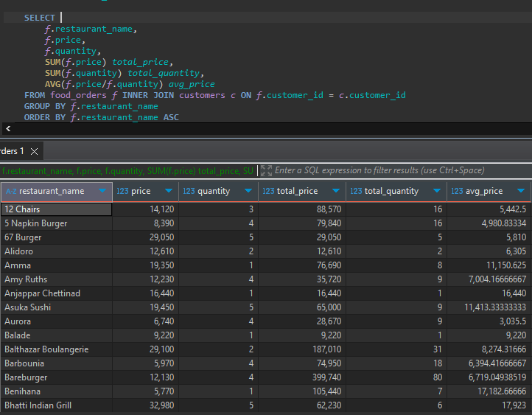Click price value 32,980 for Bhatti Indian Grill
The image size is (532, 415).
[x=162, y=405]
